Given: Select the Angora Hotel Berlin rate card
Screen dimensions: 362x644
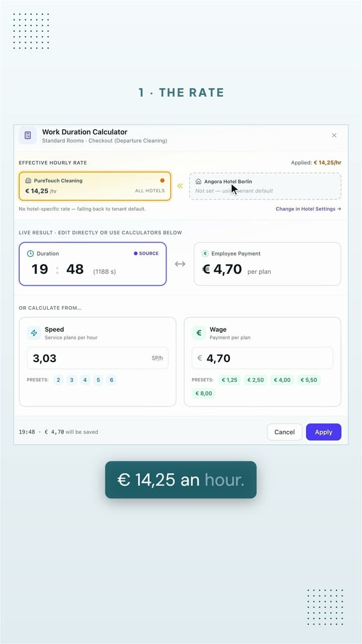Looking at the screenshot, I should 265,186.
